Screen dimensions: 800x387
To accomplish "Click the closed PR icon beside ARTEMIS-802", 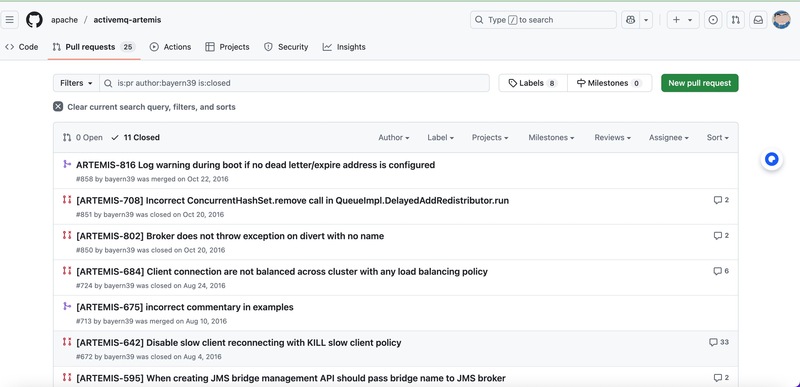I will (x=67, y=236).
